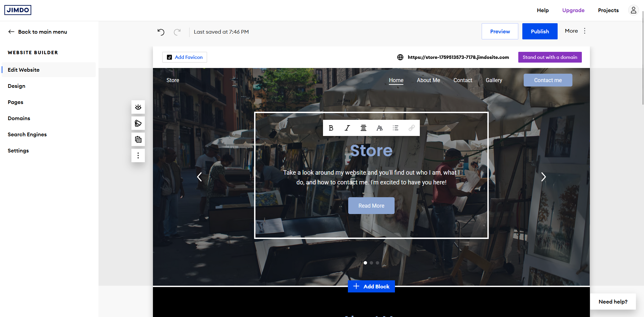Switch to the About Me navigation tab
The image size is (644, 317).
[x=428, y=80]
